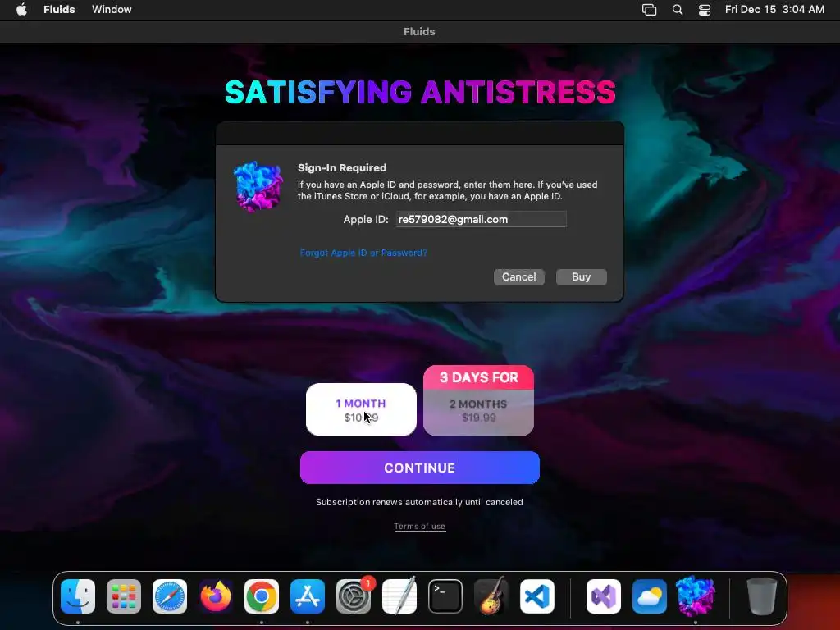This screenshot has width=840, height=630.
Task: Open Weather app from the dock
Action: [650, 596]
